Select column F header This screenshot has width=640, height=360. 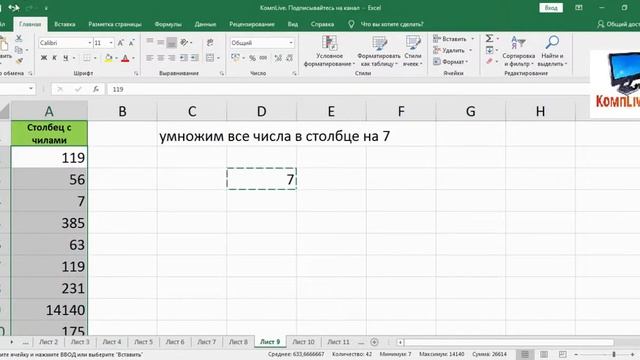(x=401, y=111)
